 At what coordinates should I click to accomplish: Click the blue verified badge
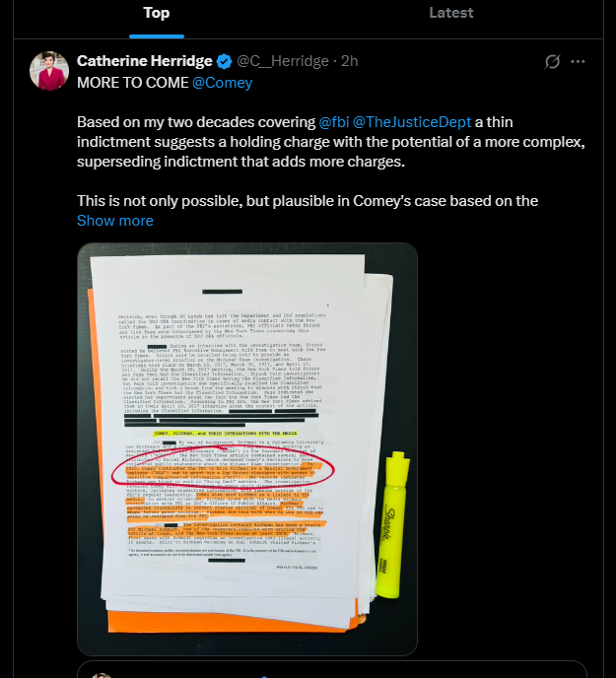224,61
